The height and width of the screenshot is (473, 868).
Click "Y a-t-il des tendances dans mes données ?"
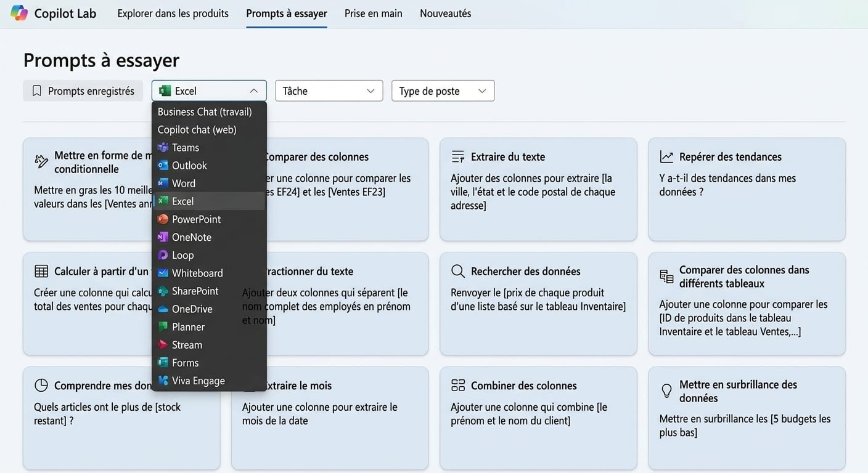(727, 185)
